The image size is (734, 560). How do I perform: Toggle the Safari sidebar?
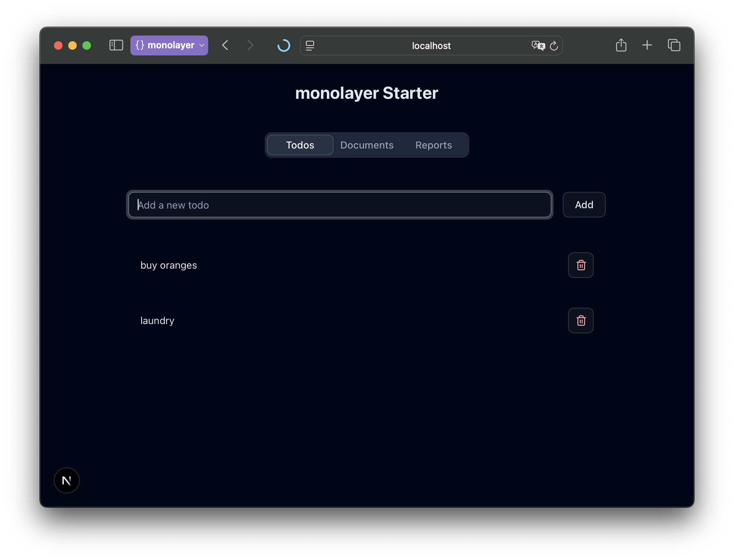(x=116, y=45)
